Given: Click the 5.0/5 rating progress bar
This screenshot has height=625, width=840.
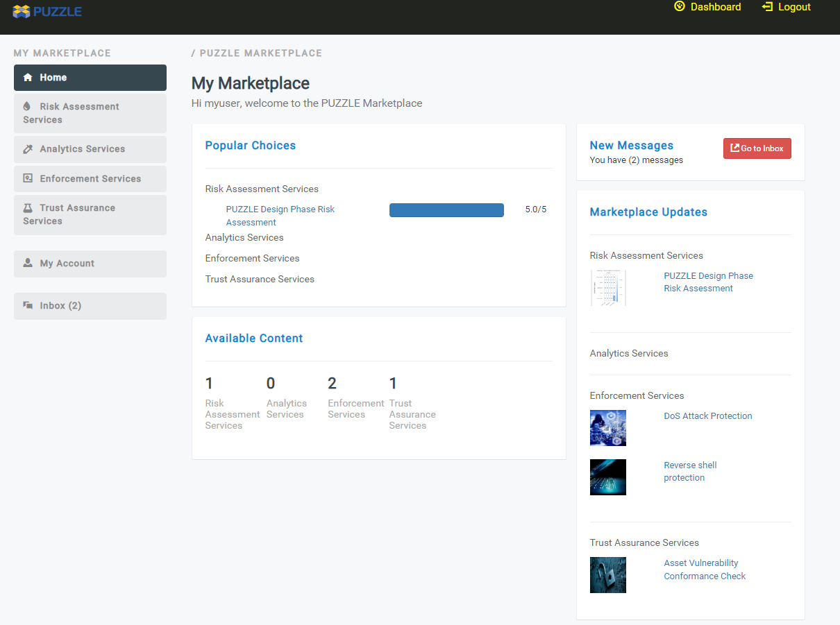Looking at the screenshot, I should point(446,210).
